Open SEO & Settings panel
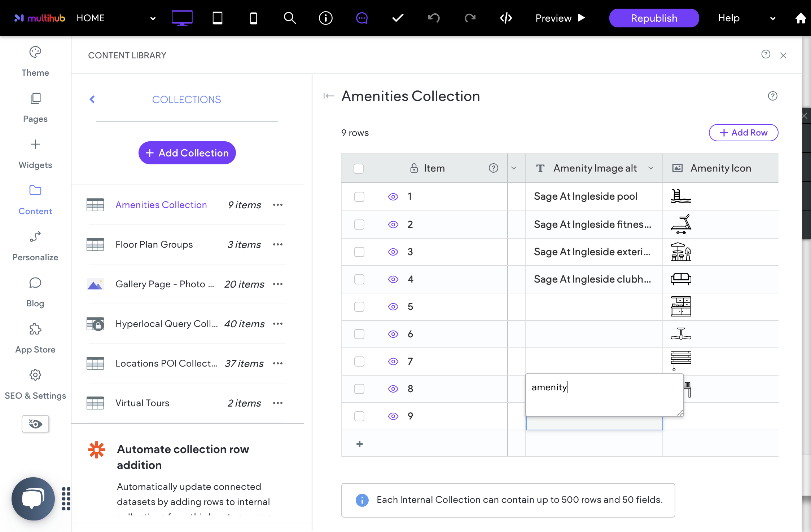 coord(35,385)
